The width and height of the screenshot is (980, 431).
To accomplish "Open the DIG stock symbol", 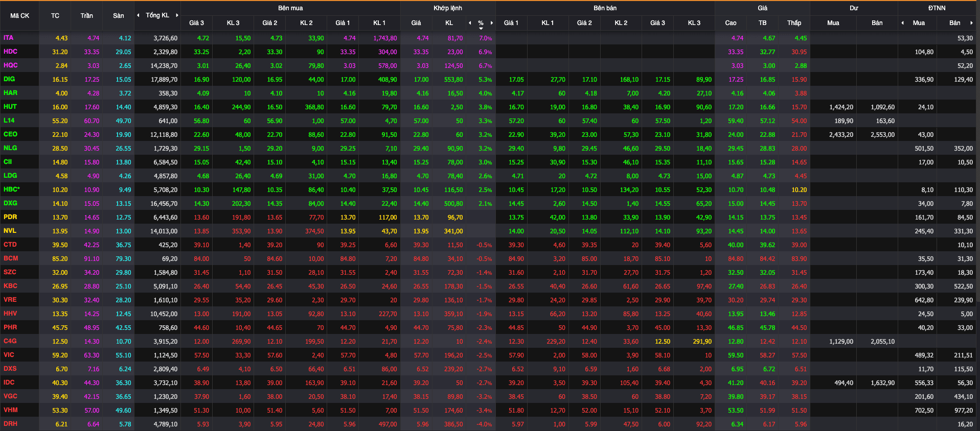I will pos(9,79).
